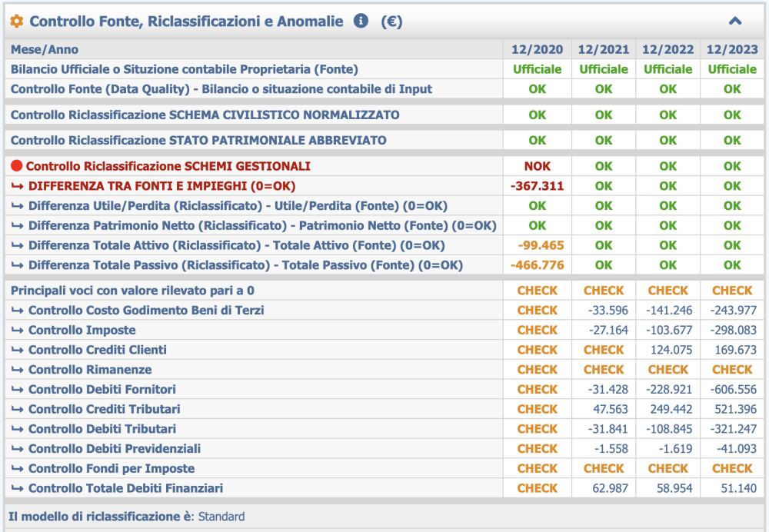Click arrow icon before Controllo Imposte

point(17,331)
